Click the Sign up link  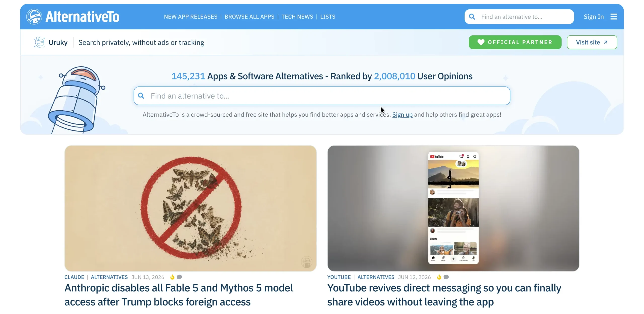pyautogui.click(x=402, y=115)
